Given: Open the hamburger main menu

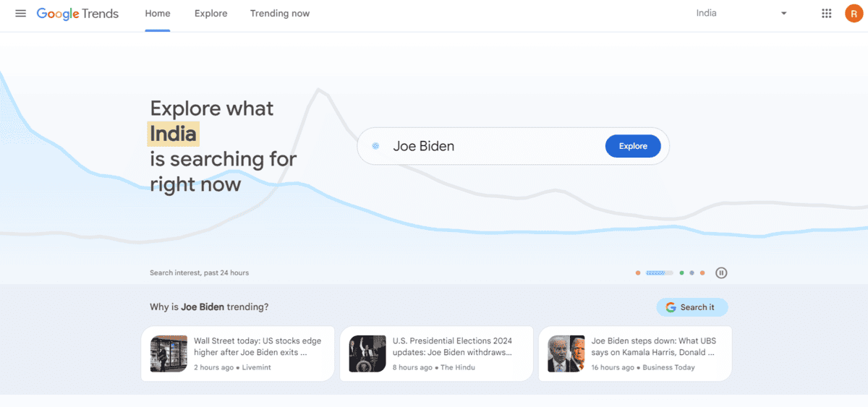Looking at the screenshot, I should (x=20, y=14).
